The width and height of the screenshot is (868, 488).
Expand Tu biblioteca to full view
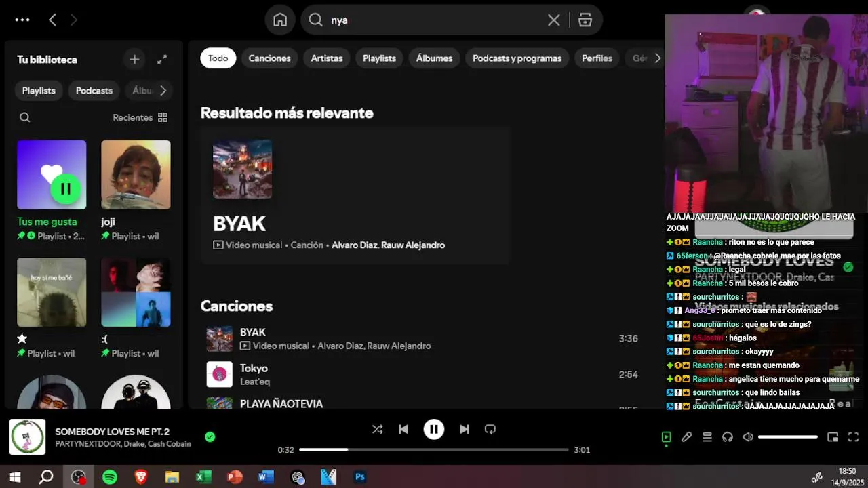pyautogui.click(x=162, y=60)
